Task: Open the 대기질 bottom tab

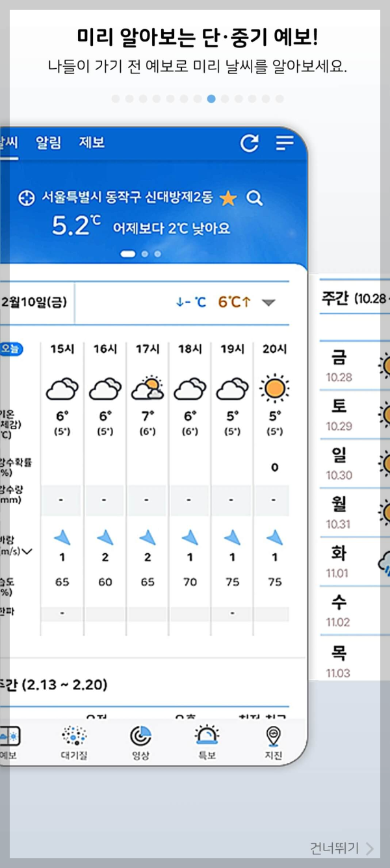Action: point(74,743)
